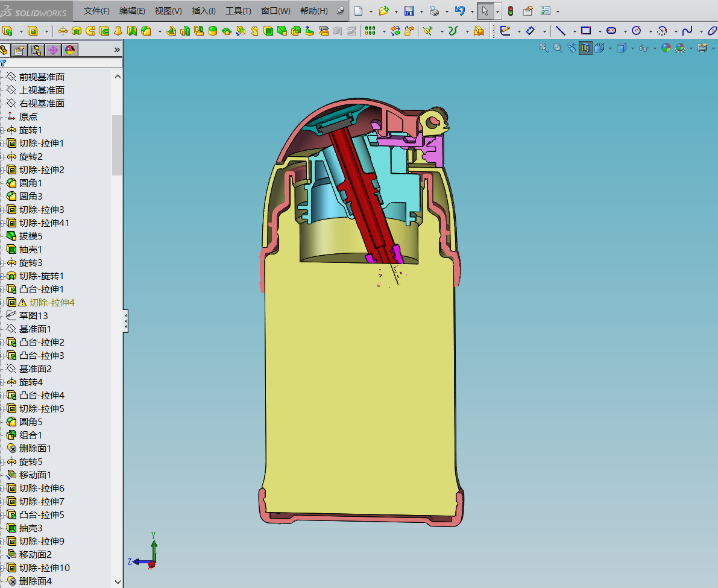
Task: Open the dropdown arrow beside the Undo icon
Action: (x=471, y=11)
